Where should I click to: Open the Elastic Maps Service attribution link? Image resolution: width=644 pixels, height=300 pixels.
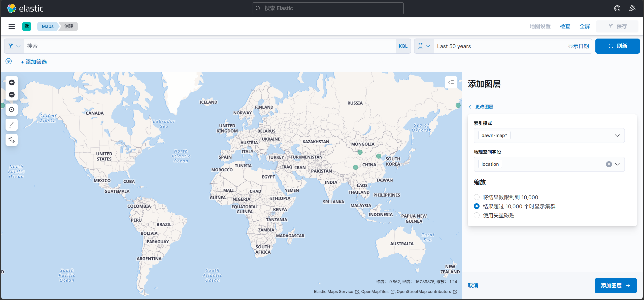click(x=336, y=292)
